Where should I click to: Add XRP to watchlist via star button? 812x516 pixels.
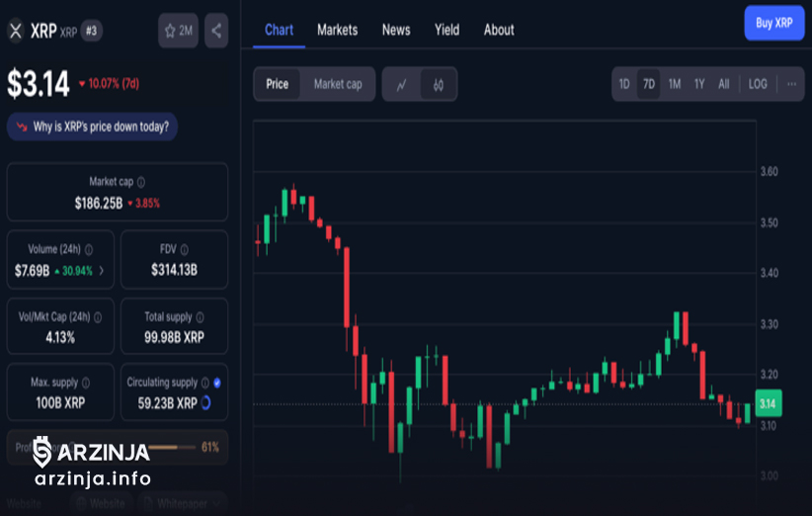178,31
